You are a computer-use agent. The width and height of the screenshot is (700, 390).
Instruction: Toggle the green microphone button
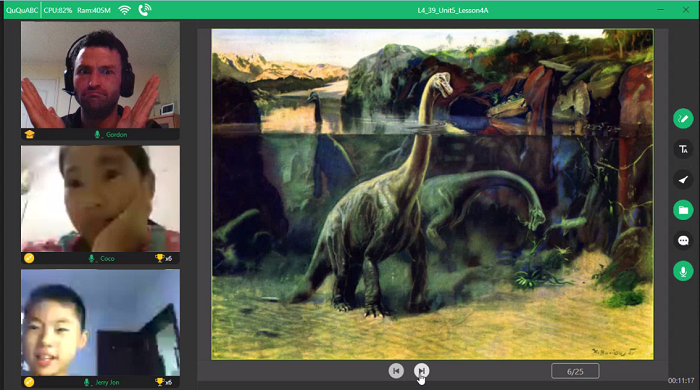pos(683,271)
